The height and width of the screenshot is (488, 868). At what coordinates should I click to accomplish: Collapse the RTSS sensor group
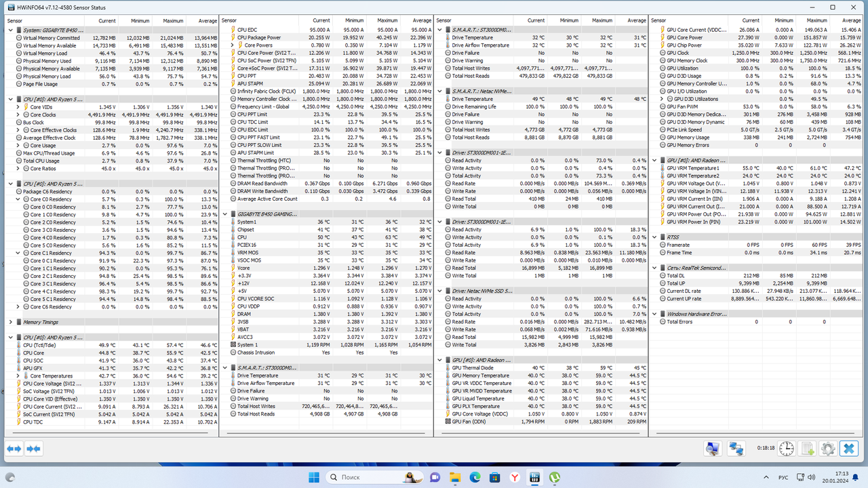[x=654, y=237]
